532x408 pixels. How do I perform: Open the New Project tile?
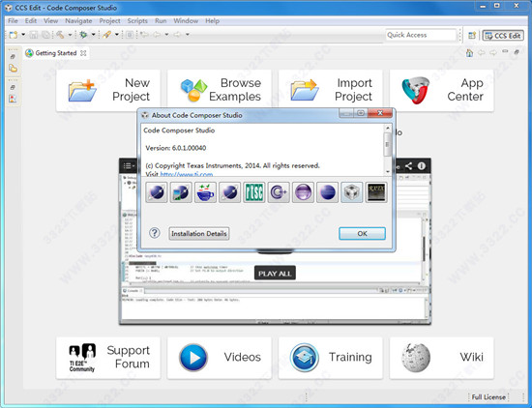click(108, 90)
